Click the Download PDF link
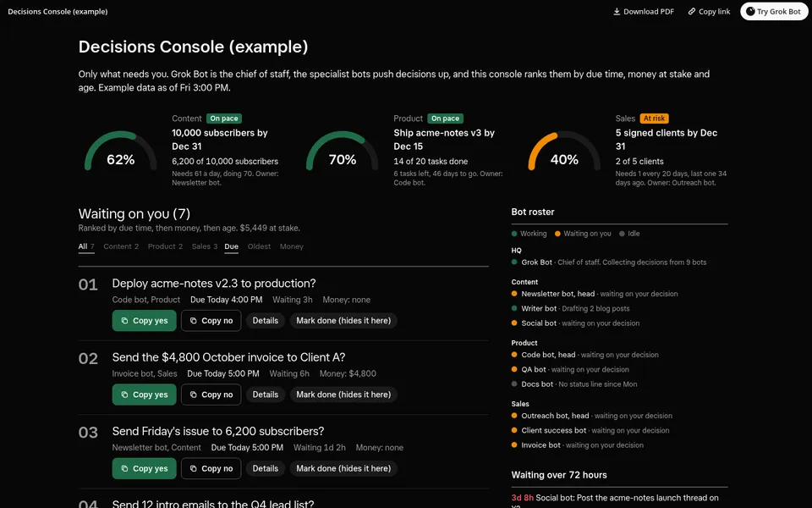 644,11
